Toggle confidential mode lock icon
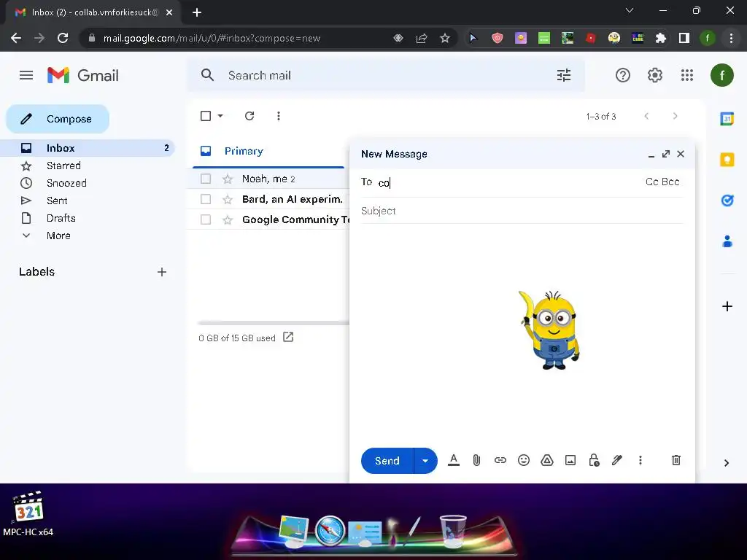The image size is (747, 560). point(594,460)
